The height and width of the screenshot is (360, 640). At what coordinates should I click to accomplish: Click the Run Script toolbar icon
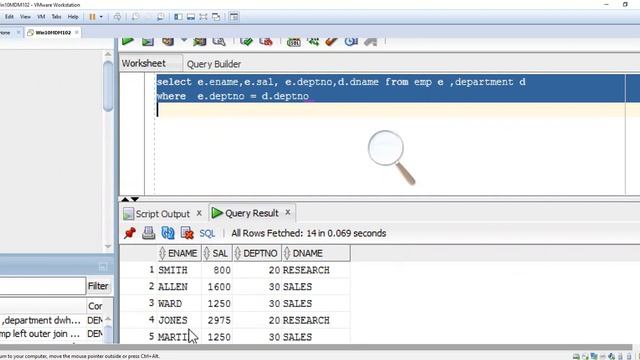[148, 41]
